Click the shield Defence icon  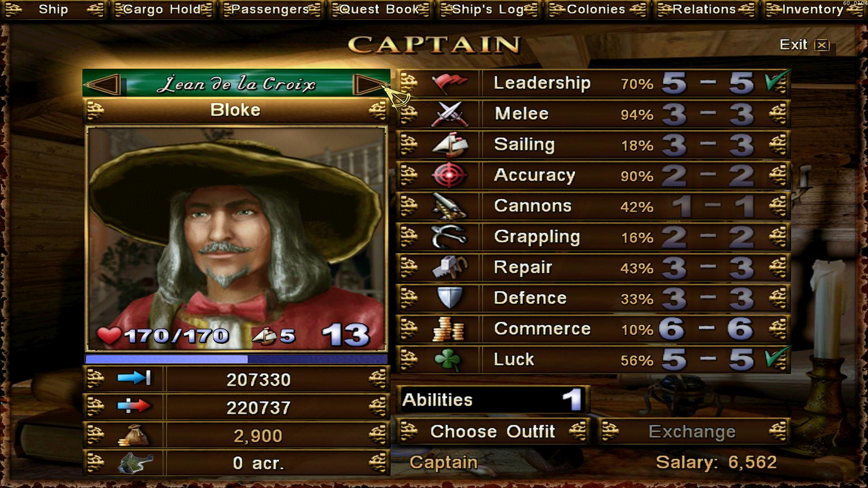449,298
